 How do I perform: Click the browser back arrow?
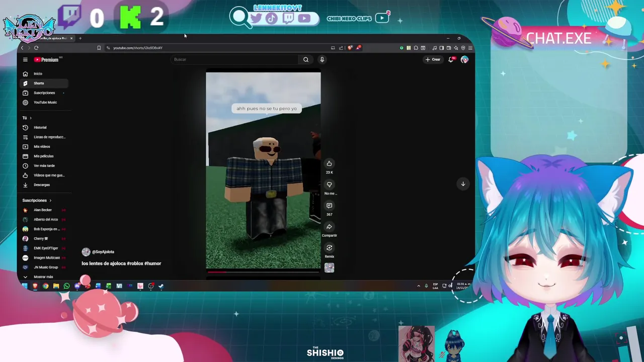click(22, 48)
